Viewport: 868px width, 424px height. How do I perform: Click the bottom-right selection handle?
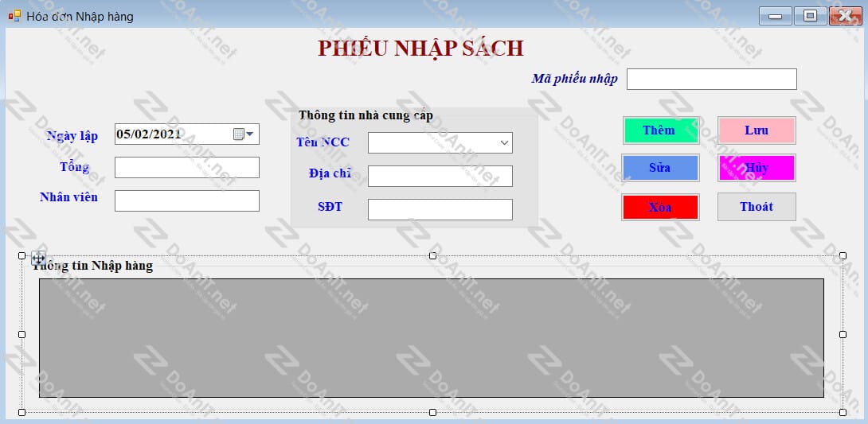[843, 412]
